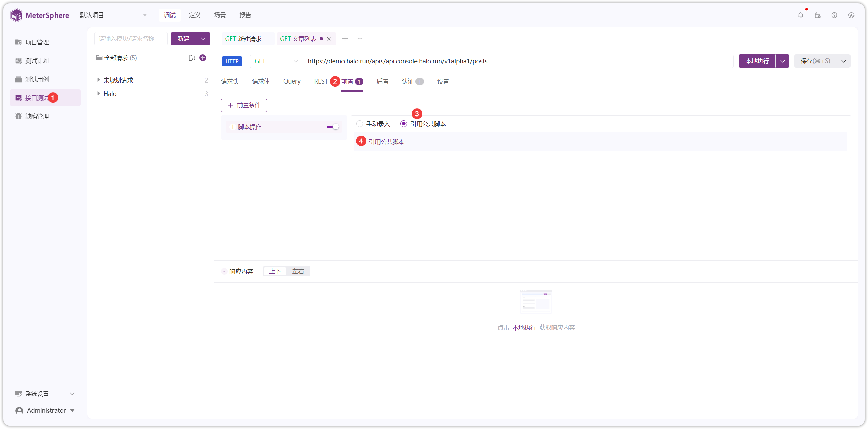Open the GET method dropdown
868x429 pixels.
pos(276,61)
